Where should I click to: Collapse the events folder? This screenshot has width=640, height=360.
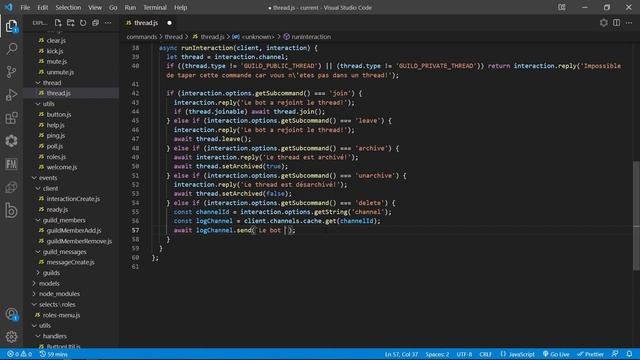pyautogui.click(x=48, y=178)
